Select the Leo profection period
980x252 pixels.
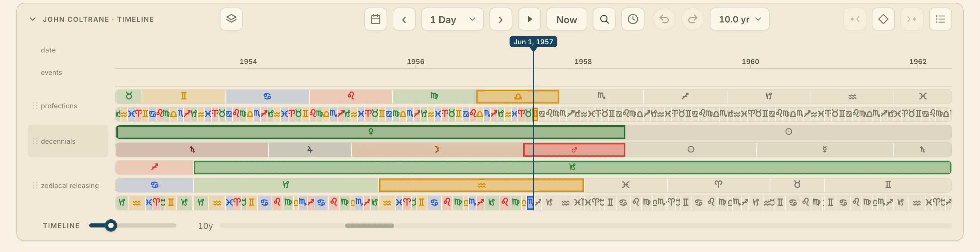(350, 96)
